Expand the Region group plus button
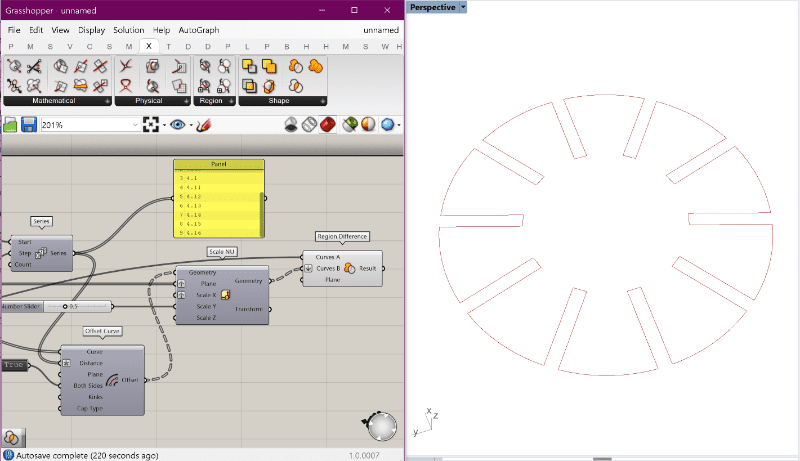Screen dimensions: 800x461 (231, 101)
